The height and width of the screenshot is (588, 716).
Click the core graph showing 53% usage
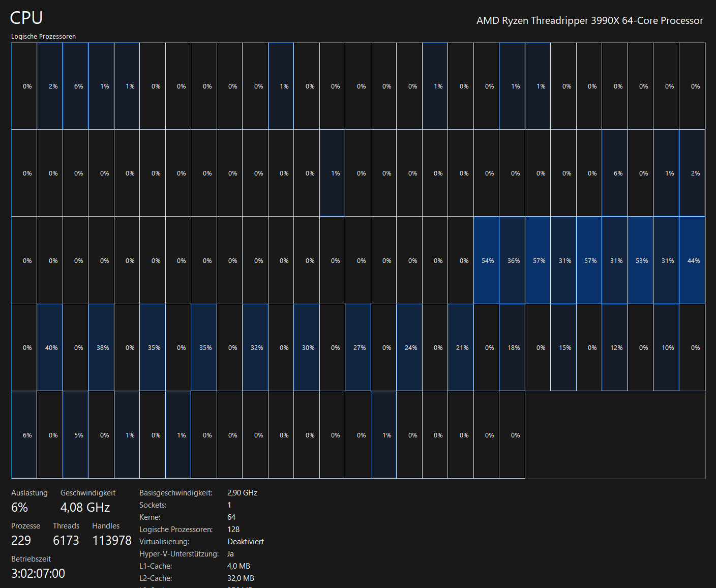click(641, 260)
